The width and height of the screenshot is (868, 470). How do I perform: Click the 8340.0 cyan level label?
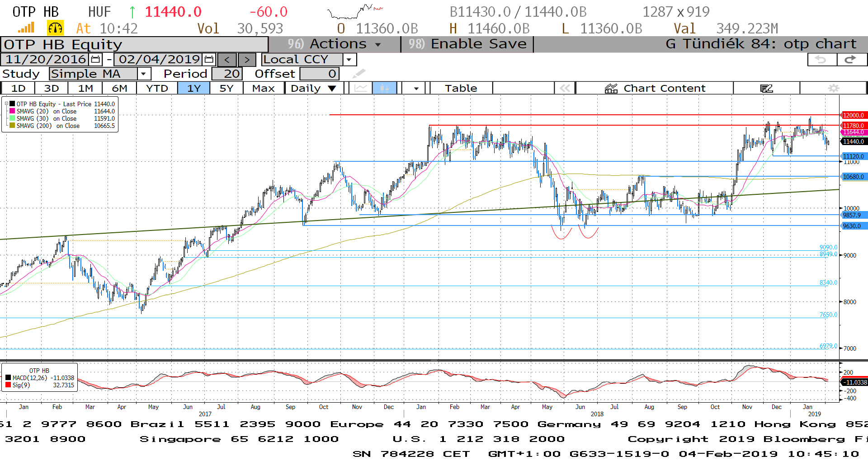click(x=828, y=282)
